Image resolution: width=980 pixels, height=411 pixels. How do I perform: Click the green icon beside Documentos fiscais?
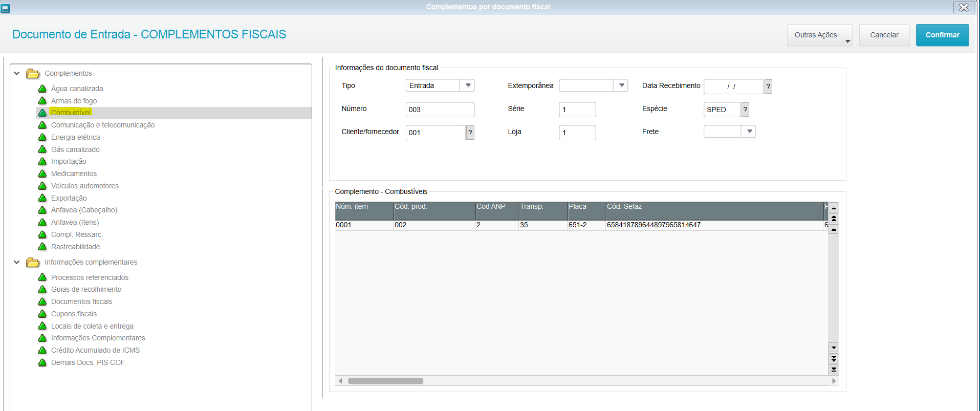click(x=42, y=301)
